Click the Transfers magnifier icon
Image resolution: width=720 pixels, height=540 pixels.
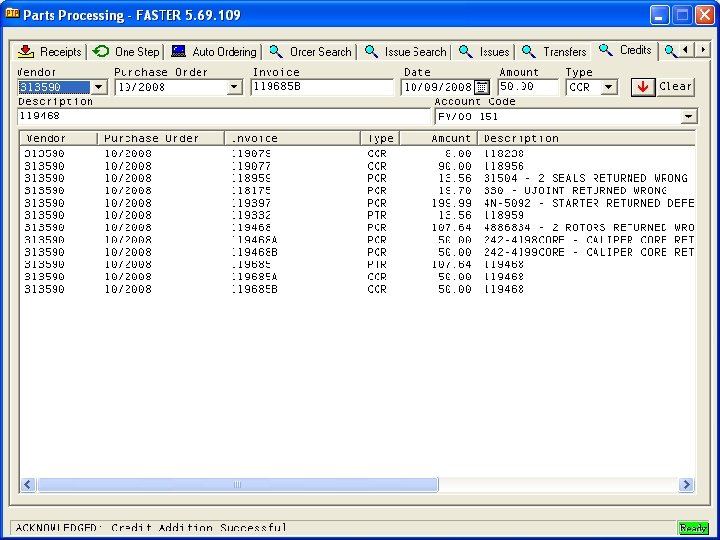click(529, 51)
